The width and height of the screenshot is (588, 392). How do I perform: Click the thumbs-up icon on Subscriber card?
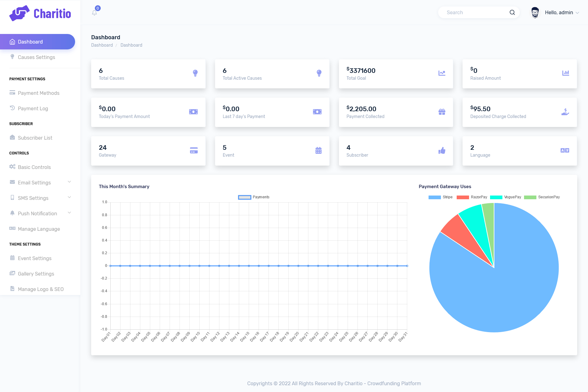pyautogui.click(x=442, y=150)
